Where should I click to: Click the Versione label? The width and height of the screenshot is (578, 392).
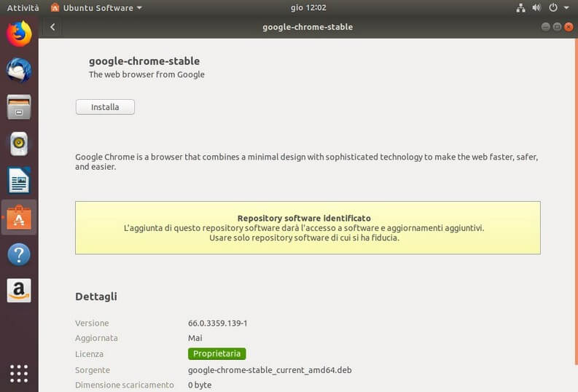coord(92,323)
